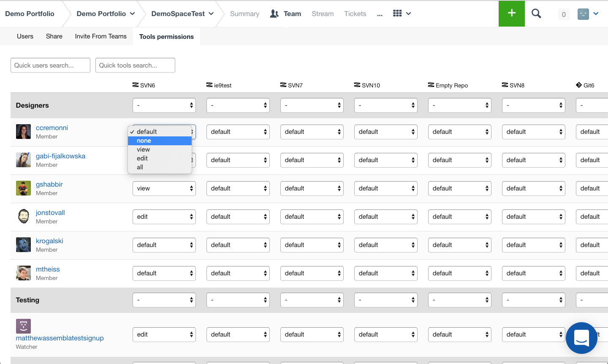Click the Git6 repository icon
Viewport: 608px width, 364px height.
[x=579, y=85]
